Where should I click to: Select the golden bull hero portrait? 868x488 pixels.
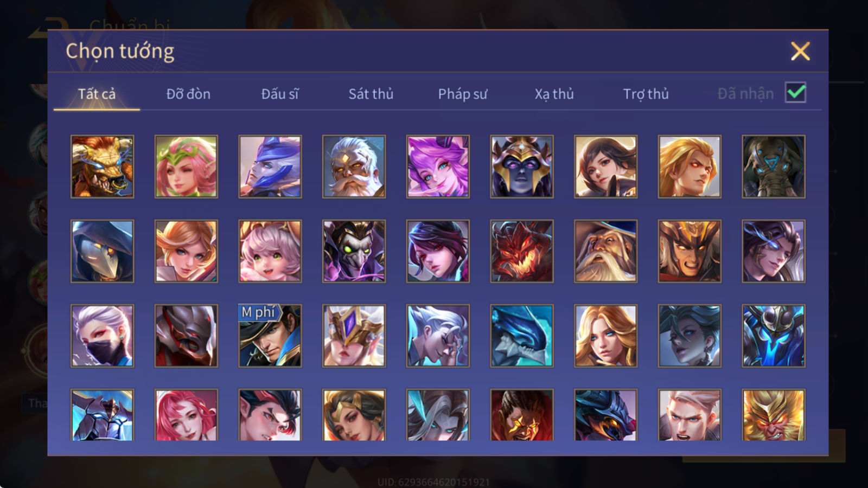[102, 166]
